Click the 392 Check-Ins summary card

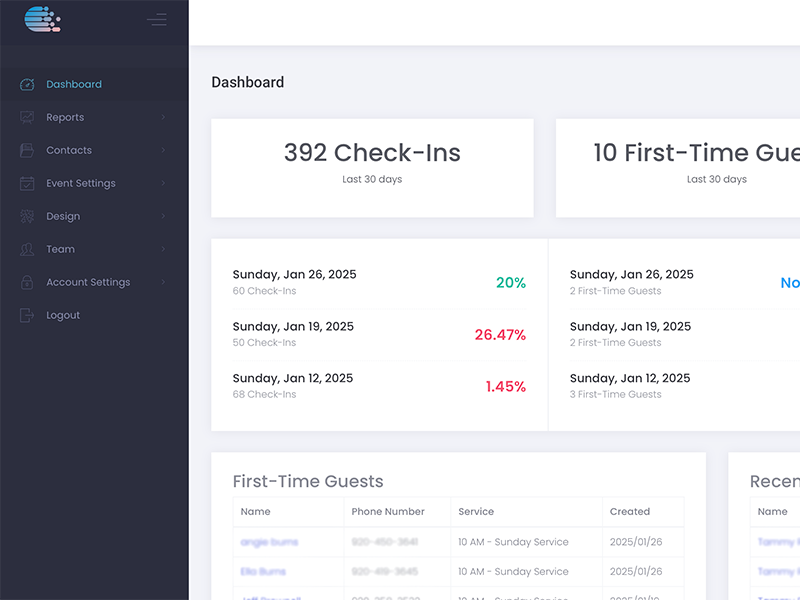pyautogui.click(x=372, y=168)
